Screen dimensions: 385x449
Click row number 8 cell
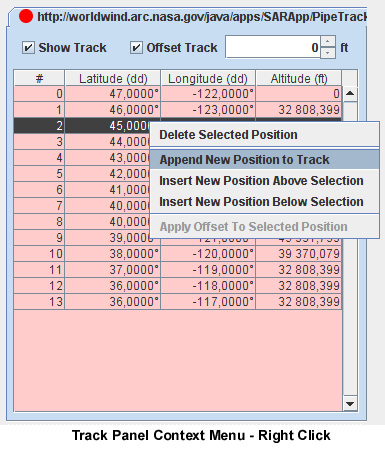pyautogui.click(x=39, y=222)
